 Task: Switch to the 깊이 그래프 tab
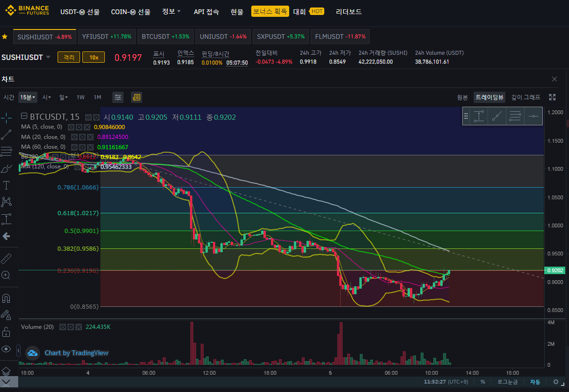click(526, 97)
